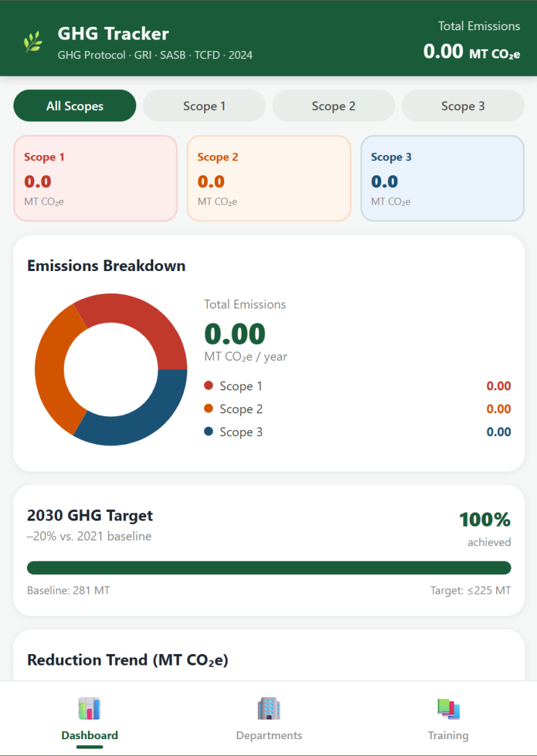Select the All Scopes filter pill

tap(75, 106)
